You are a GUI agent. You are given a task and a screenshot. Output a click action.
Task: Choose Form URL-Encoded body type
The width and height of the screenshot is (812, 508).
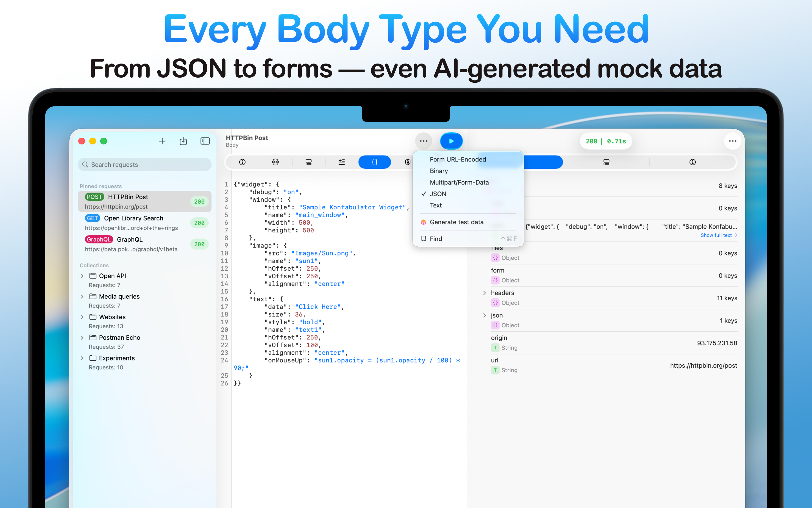coord(458,159)
